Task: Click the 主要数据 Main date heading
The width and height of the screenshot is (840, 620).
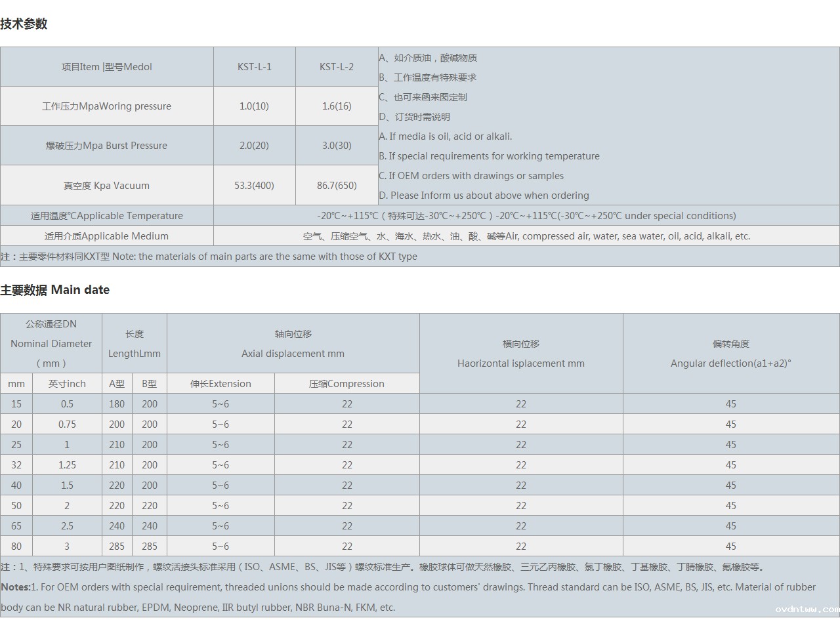Action: pos(55,290)
